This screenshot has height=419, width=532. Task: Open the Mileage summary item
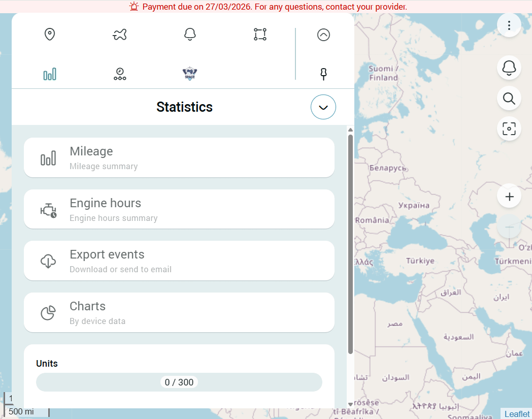click(179, 158)
